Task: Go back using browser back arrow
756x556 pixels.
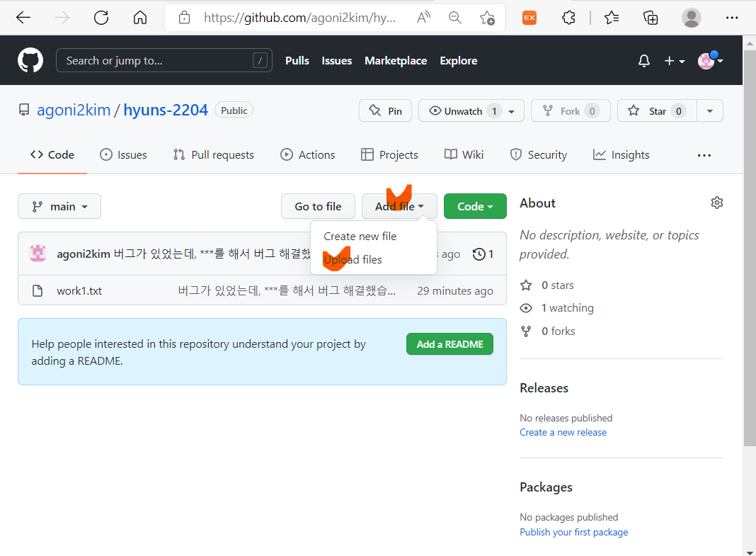Action: [23, 18]
